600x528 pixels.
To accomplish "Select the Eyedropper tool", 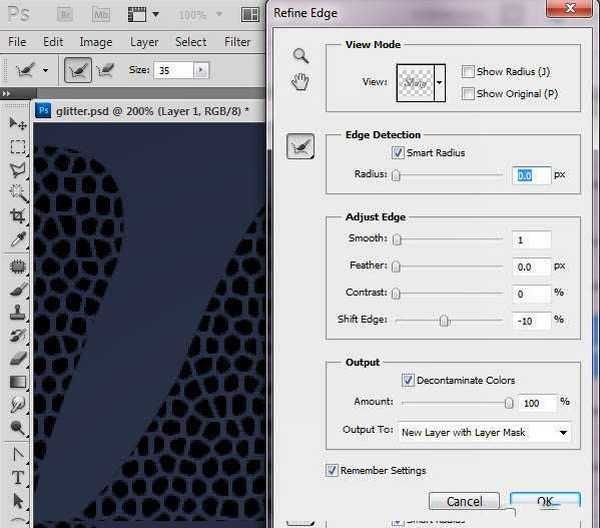I will pos(17,240).
